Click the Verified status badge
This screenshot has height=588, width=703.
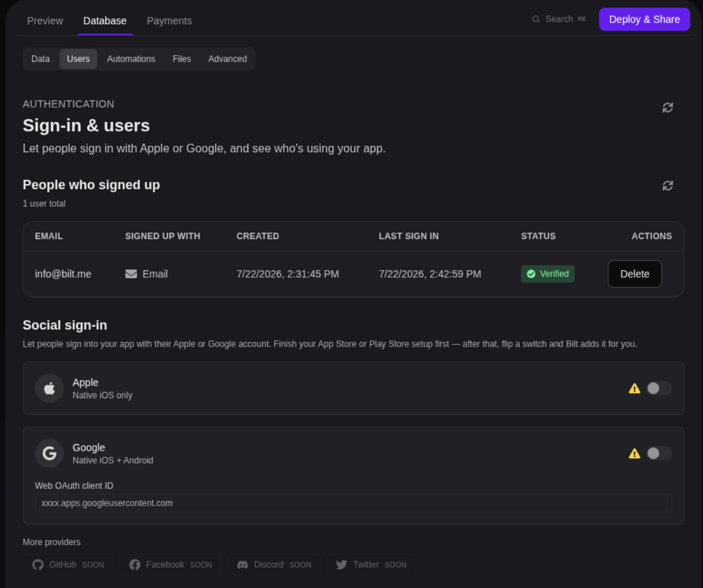point(548,274)
